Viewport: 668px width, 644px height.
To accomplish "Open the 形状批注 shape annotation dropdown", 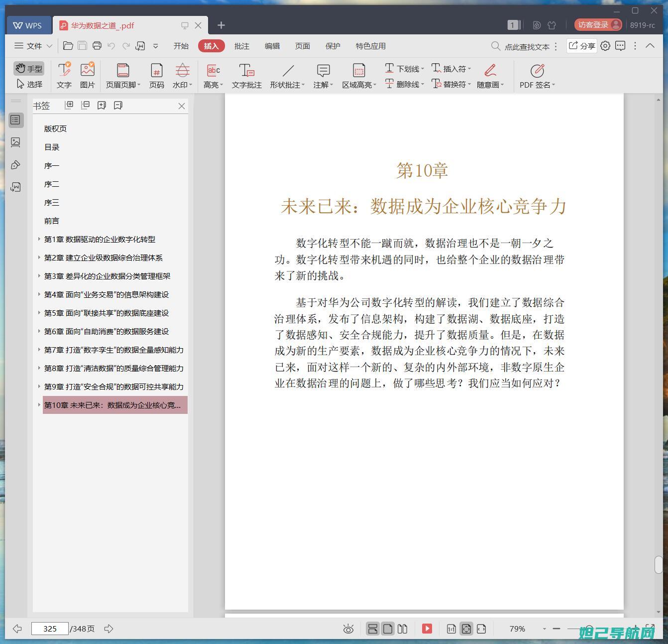I will (x=288, y=76).
